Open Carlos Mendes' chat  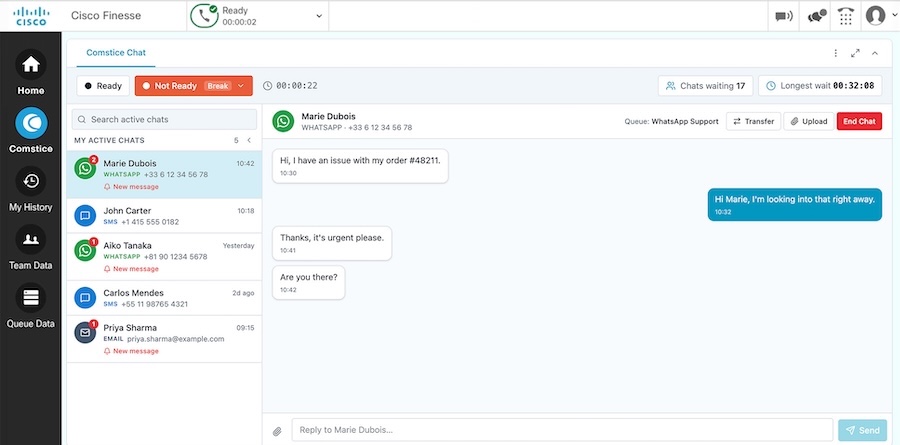pos(164,298)
